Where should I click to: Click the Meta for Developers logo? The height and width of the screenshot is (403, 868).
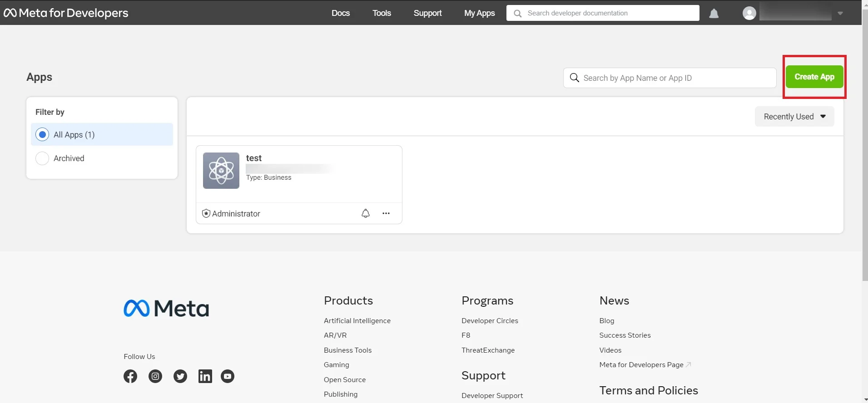tap(66, 13)
